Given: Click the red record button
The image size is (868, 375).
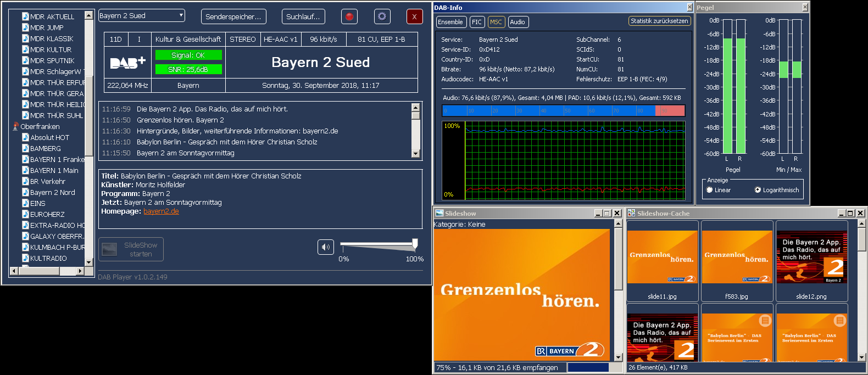Looking at the screenshot, I should (x=349, y=16).
